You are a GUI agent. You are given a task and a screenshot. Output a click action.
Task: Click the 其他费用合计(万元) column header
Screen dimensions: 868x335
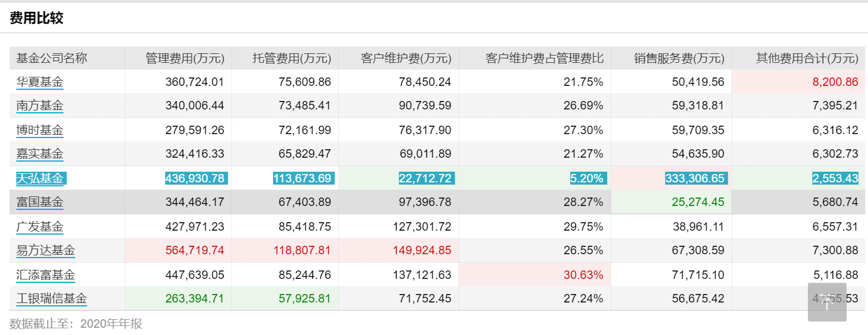pos(807,58)
